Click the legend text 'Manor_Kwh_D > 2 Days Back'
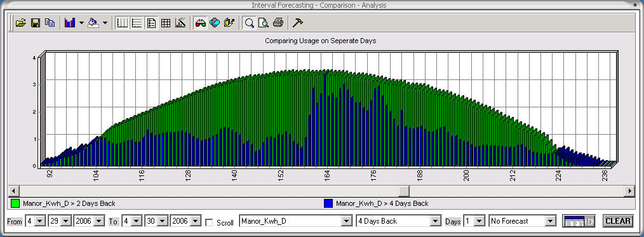Screen dimensions: 644x237 click(x=69, y=203)
